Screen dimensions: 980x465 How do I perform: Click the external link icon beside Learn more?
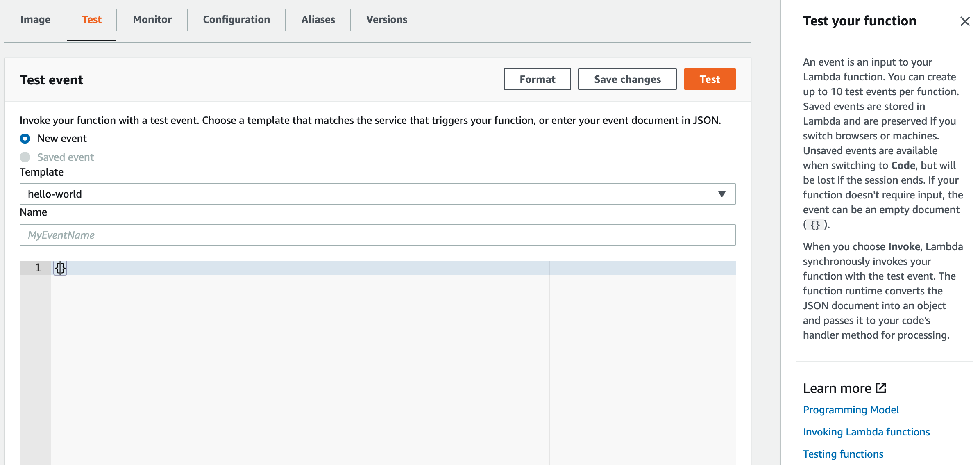(x=881, y=388)
